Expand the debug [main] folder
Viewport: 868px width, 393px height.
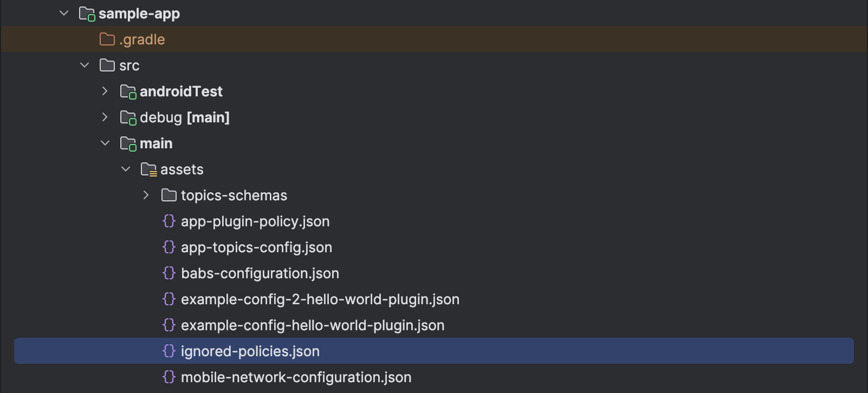(105, 117)
